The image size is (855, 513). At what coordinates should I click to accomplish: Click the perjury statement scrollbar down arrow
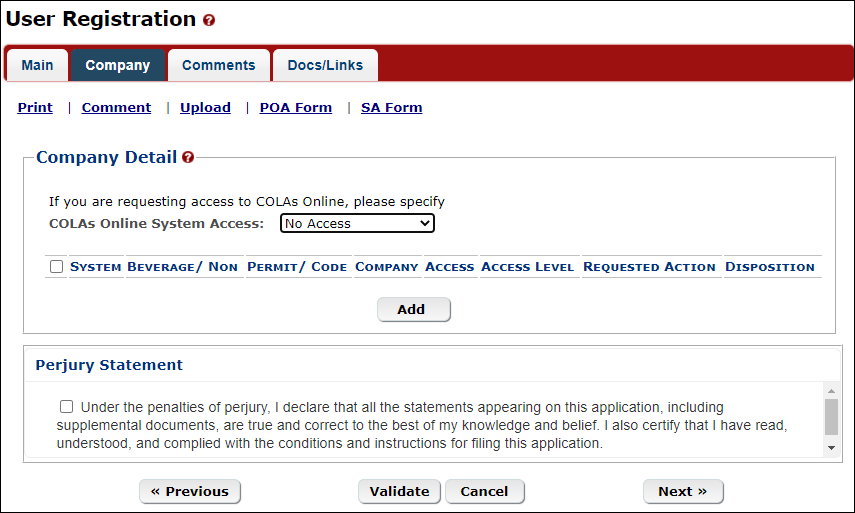click(x=830, y=448)
